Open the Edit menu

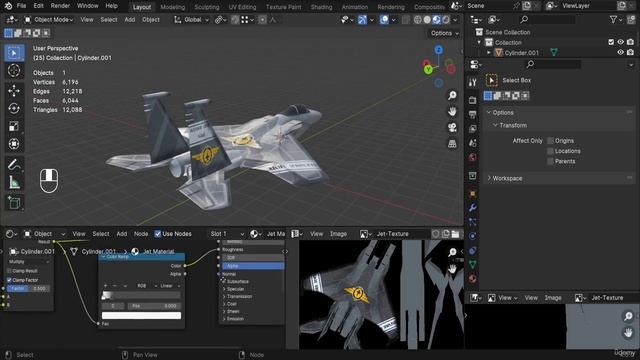tap(38, 6)
